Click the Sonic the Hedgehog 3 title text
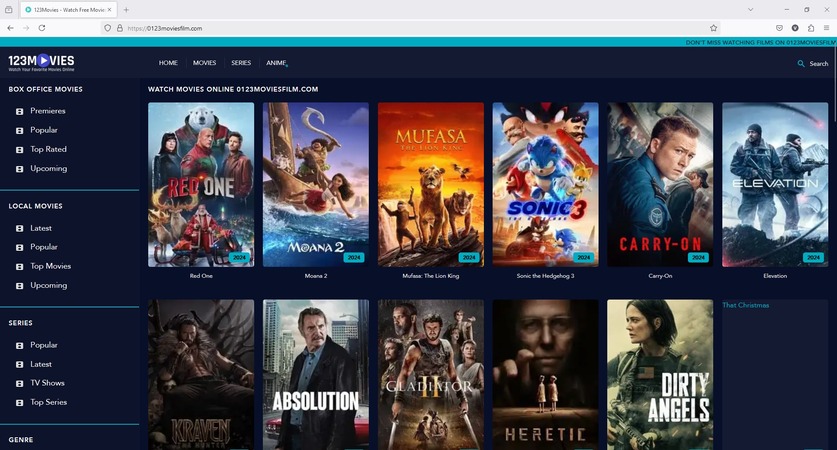 pyautogui.click(x=546, y=276)
